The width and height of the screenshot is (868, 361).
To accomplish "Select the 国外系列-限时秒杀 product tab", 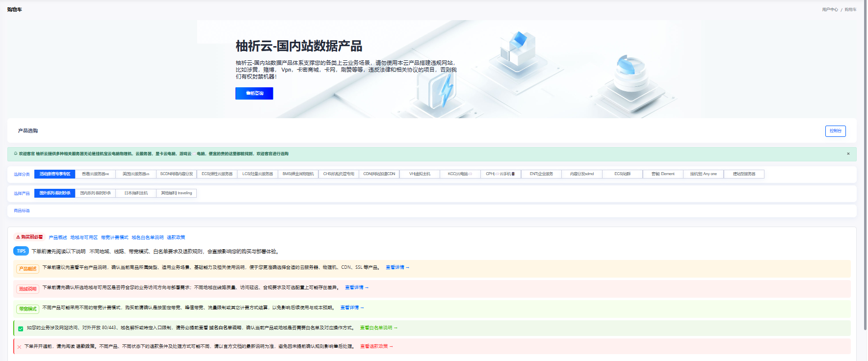I will tap(55, 193).
